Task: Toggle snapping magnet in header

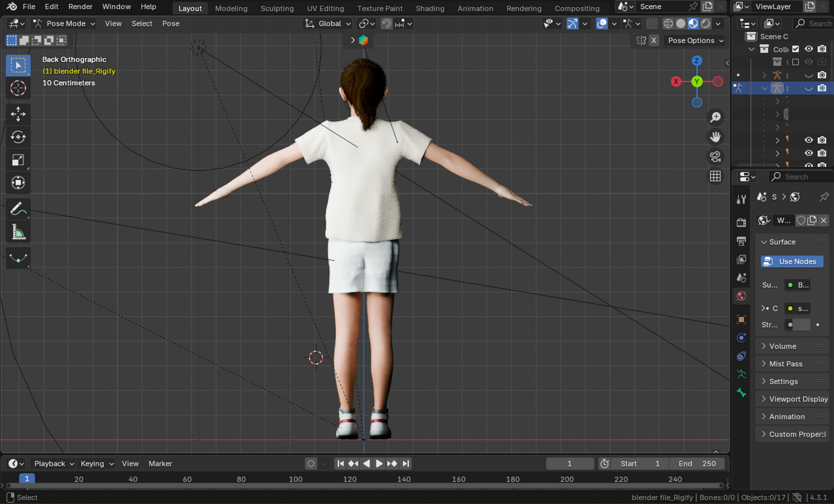Action: pyautogui.click(x=386, y=23)
